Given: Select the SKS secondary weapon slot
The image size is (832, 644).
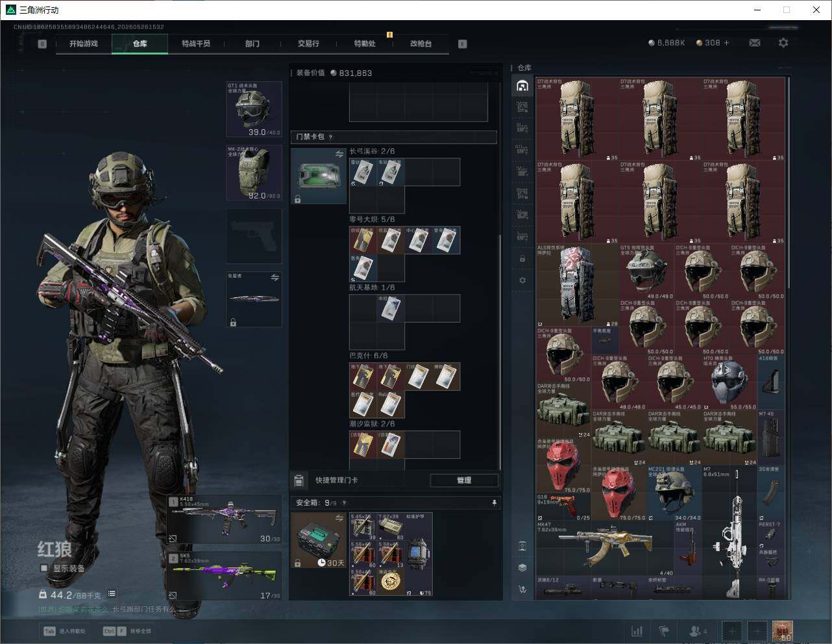Looking at the screenshot, I should point(225,576).
